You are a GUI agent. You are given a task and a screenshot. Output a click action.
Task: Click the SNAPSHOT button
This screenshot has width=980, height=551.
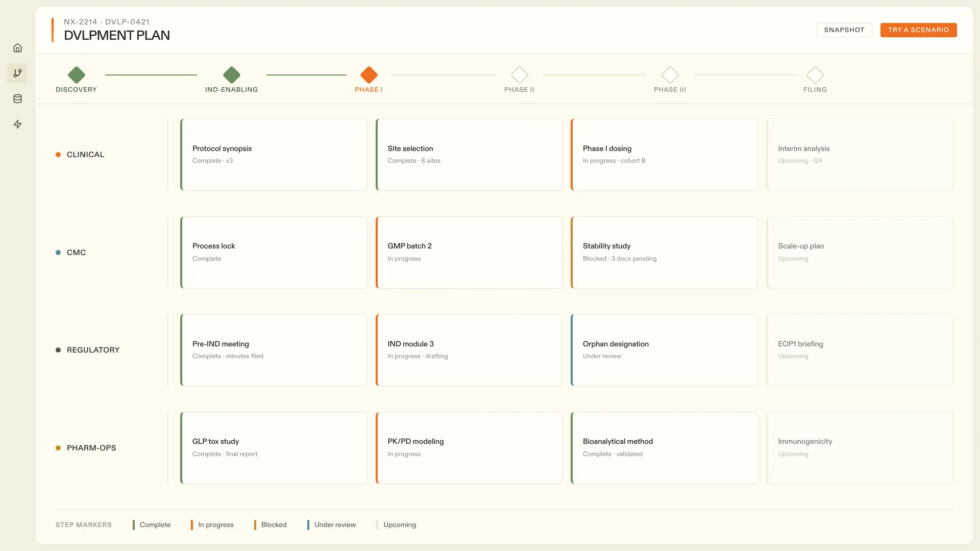pyautogui.click(x=844, y=30)
